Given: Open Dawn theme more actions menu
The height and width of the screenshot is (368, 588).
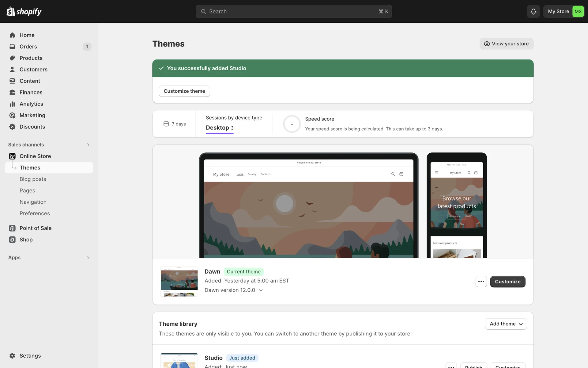Looking at the screenshot, I should (x=481, y=282).
